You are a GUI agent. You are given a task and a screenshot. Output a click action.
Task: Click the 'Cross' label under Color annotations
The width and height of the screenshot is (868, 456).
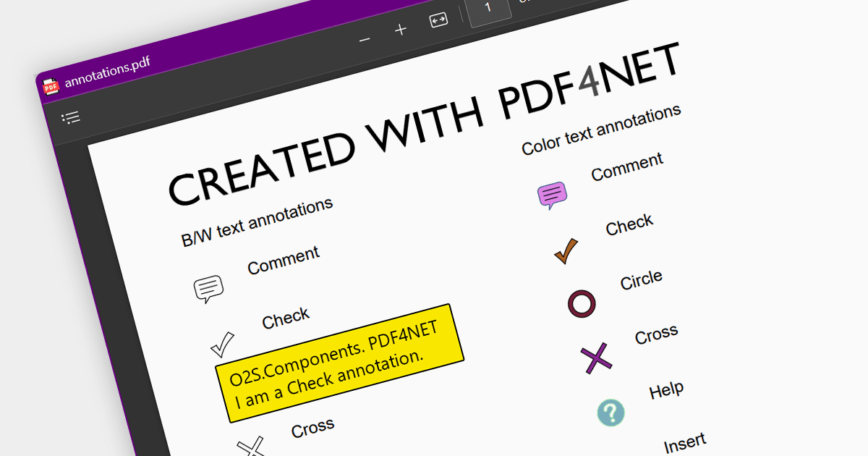pyautogui.click(x=656, y=334)
